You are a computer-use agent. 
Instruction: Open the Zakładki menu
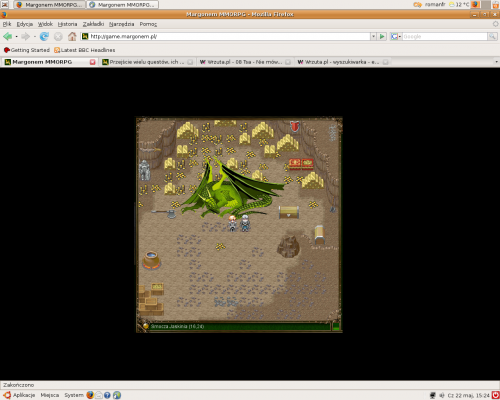tap(93, 24)
